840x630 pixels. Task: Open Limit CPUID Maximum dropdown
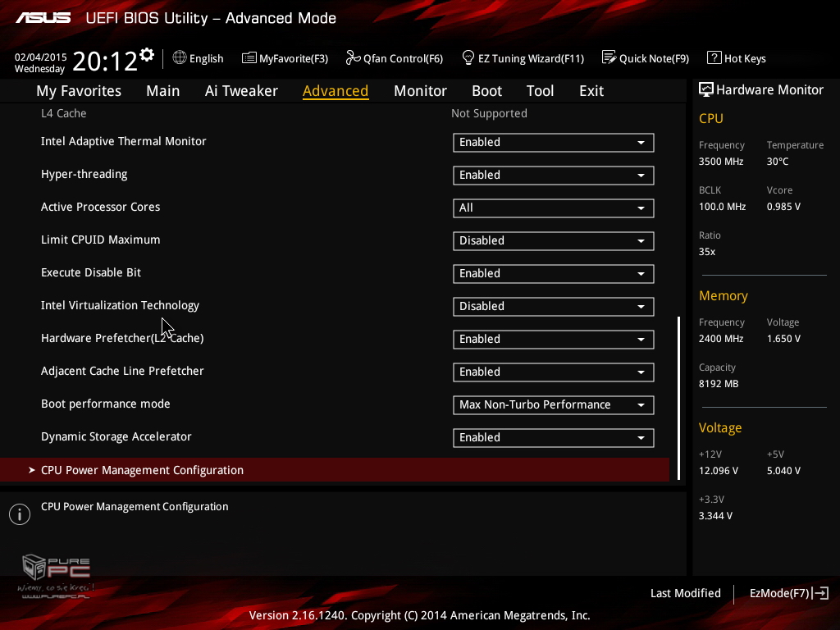[554, 240]
